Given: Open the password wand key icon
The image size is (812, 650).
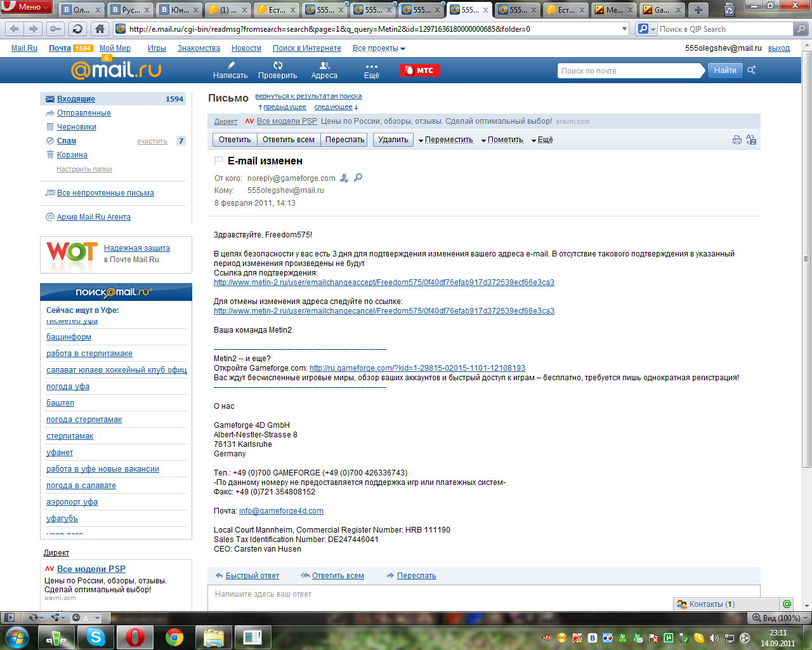Looking at the screenshot, I should click(55, 29).
